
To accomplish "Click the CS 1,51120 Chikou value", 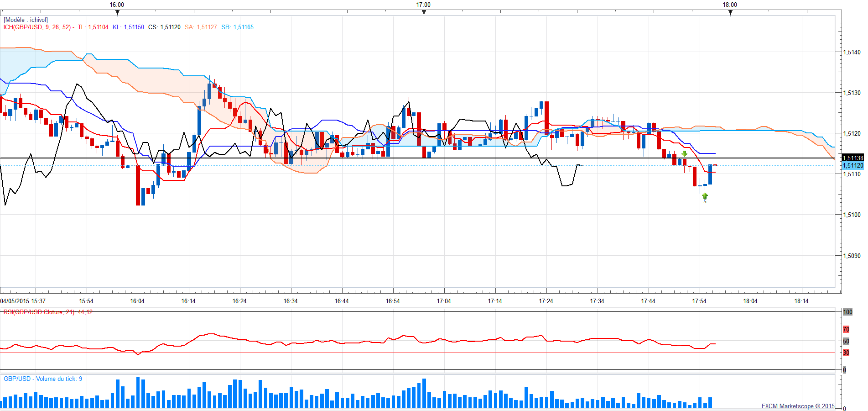I will [x=164, y=27].
